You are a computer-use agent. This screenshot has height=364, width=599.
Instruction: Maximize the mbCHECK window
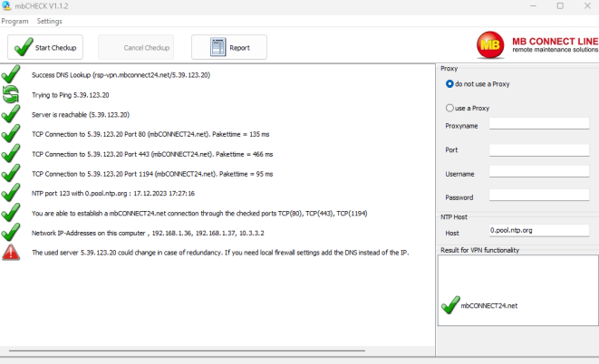pyautogui.click(x=560, y=6)
